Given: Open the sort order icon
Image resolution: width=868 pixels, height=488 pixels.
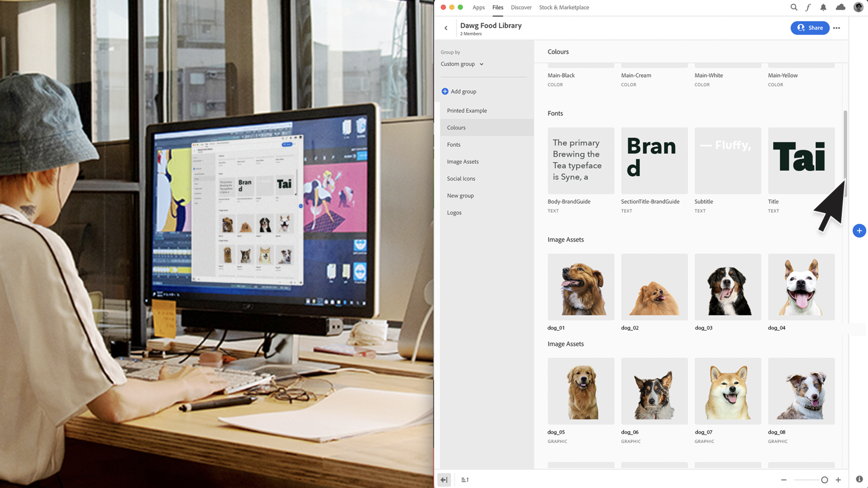Looking at the screenshot, I should pyautogui.click(x=465, y=479).
